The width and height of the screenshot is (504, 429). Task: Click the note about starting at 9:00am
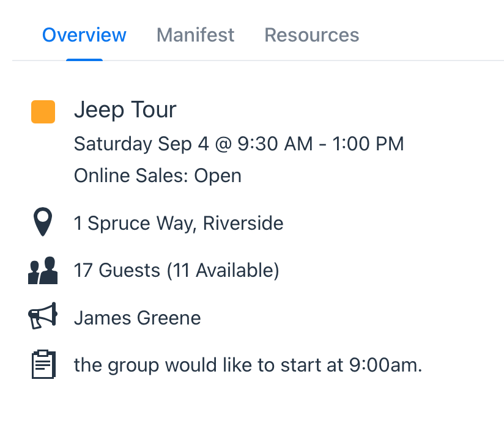pos(248,365)
